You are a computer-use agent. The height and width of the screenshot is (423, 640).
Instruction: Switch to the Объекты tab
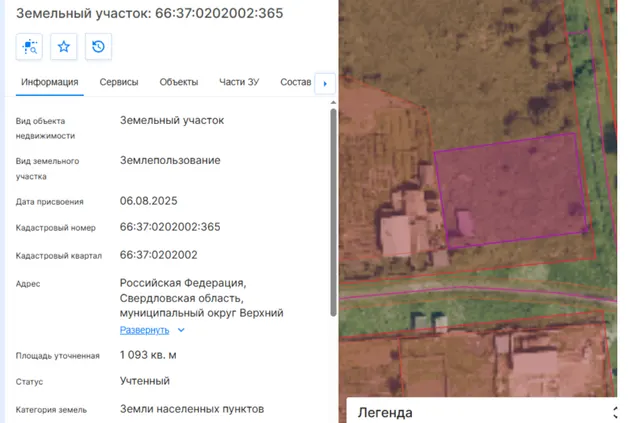point(179,82)
